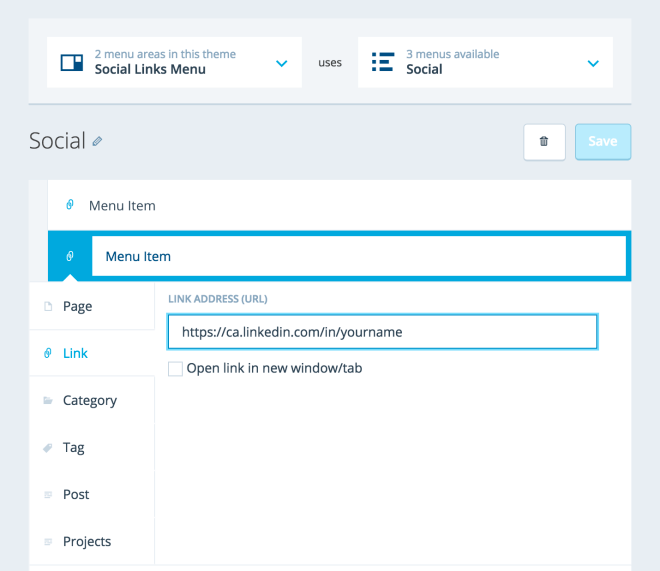Open the Projects tab
Viewport: 660px width, 571px height.
tap(87, 541)
